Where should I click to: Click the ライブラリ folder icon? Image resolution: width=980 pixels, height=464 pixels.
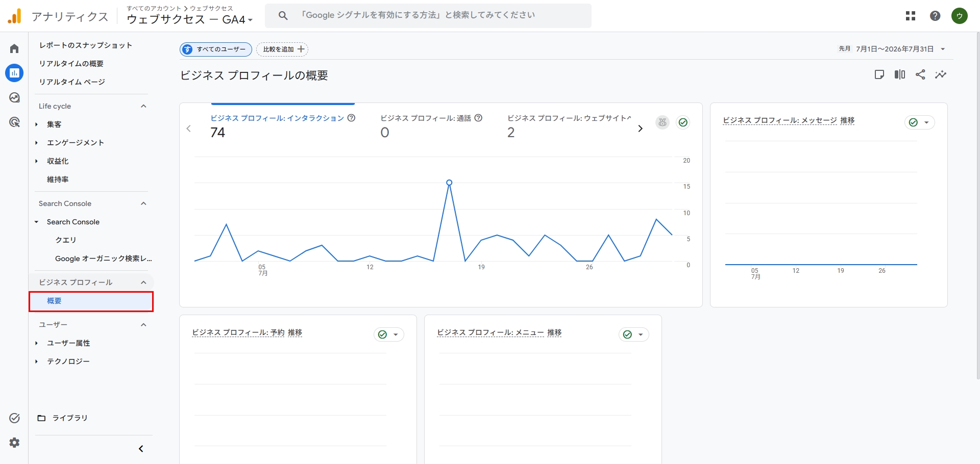[42, 418]
